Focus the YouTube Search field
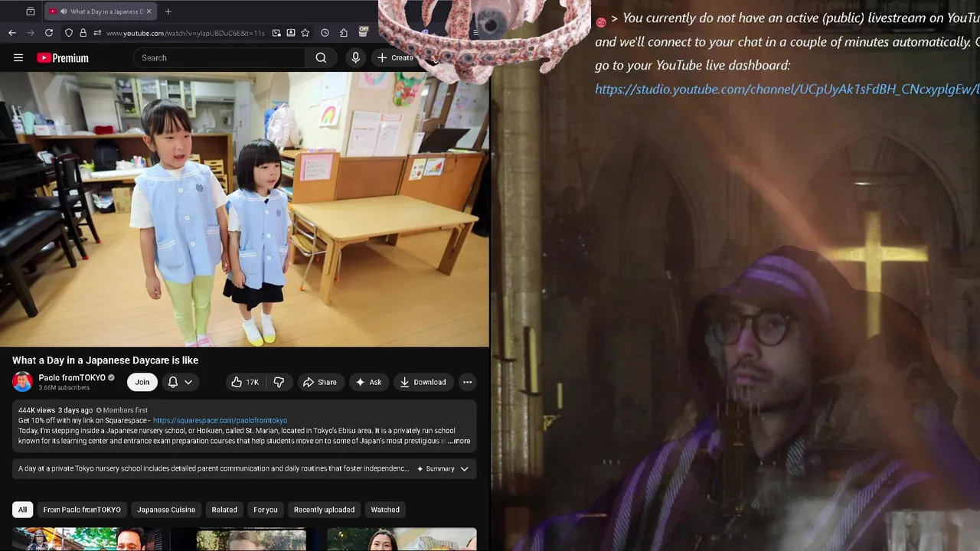 [x=220, y=57]
